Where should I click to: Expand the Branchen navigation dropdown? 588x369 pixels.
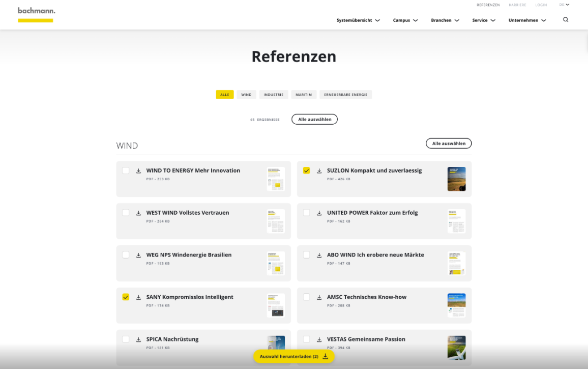click(445, 20)
